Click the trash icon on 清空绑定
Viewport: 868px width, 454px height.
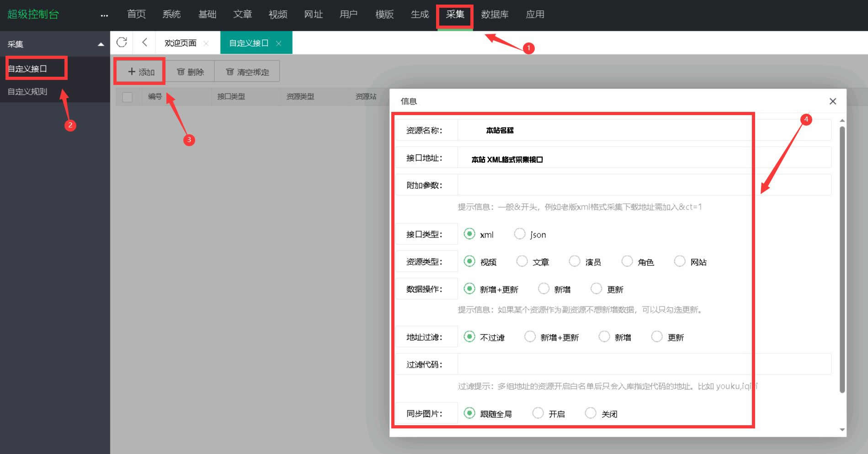click(x=230, y=71)
